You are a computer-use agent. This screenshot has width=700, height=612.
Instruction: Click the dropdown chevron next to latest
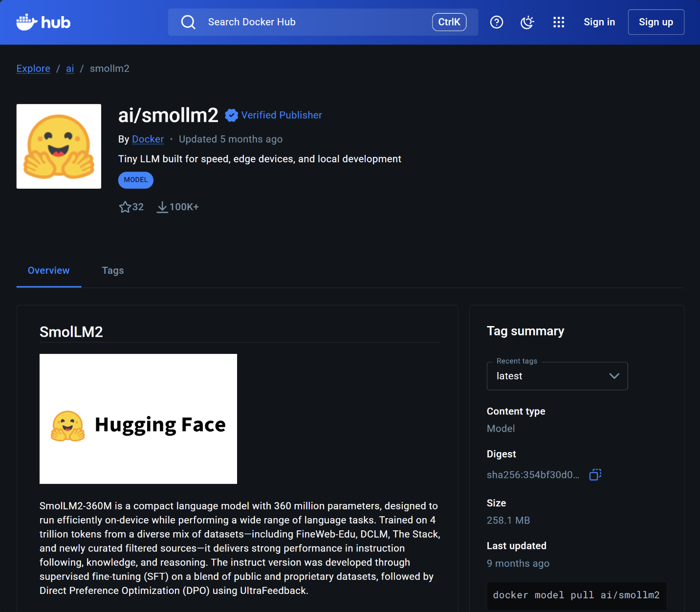pos(614,376)
